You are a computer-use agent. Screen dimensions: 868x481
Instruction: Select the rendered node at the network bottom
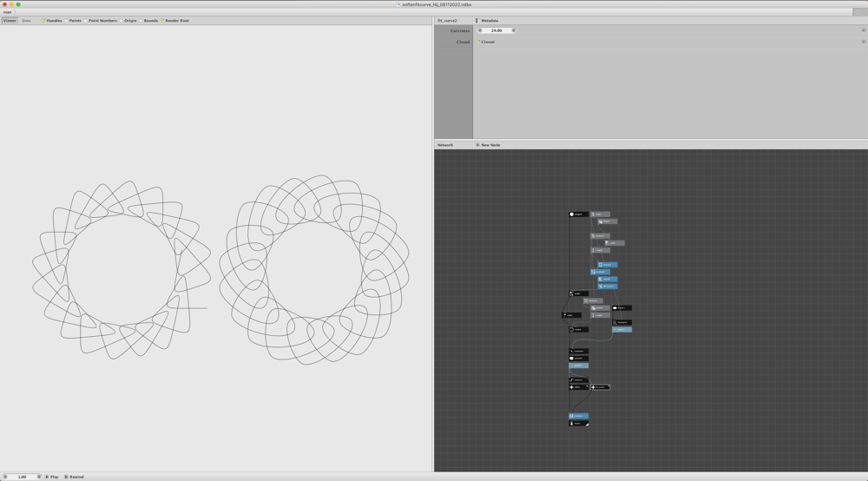[578, 424]
